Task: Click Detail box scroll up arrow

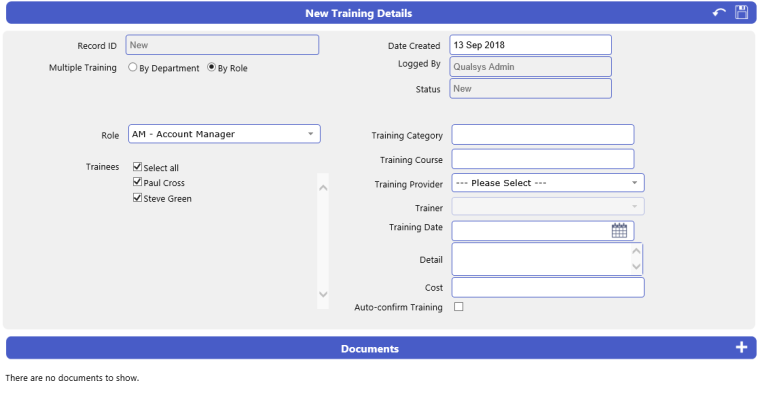Action: pyautogui.click(x=636, y=251)
